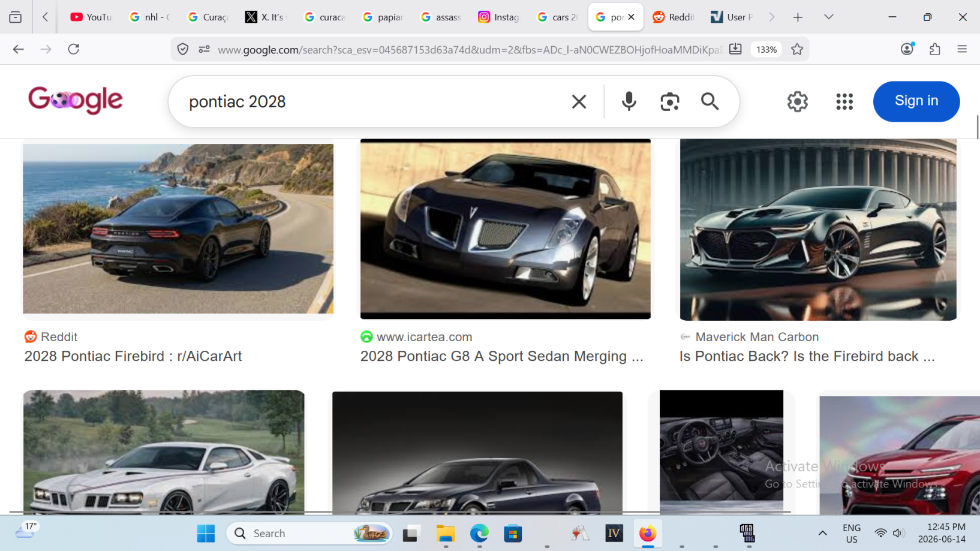The height and width of the screenshot is (551, 980).
Task: Open the 133% zoom level indicator
Action: [x=766, y=49]
